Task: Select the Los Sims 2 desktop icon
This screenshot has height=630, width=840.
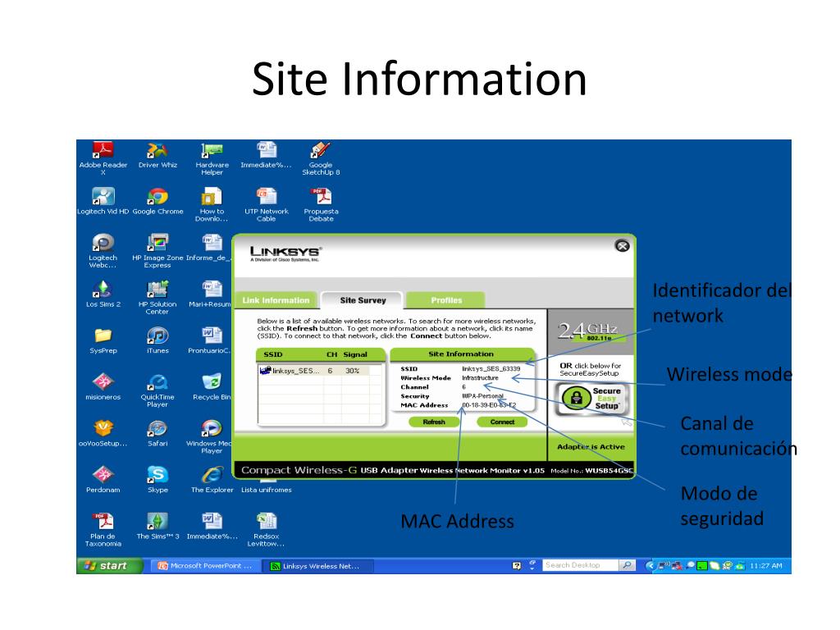Action: coord(103,294)
